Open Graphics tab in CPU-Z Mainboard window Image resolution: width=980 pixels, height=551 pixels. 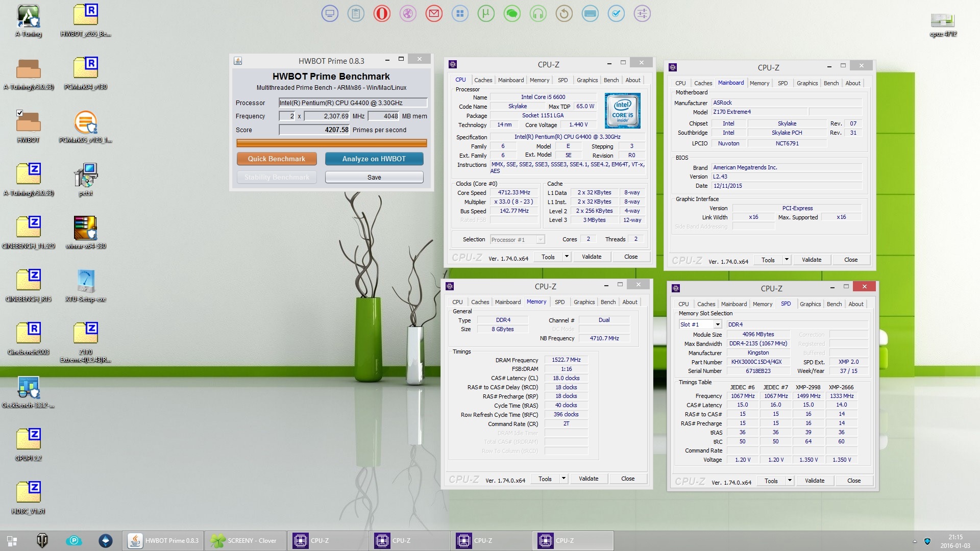pyautogui.click(x=807, y=83)
